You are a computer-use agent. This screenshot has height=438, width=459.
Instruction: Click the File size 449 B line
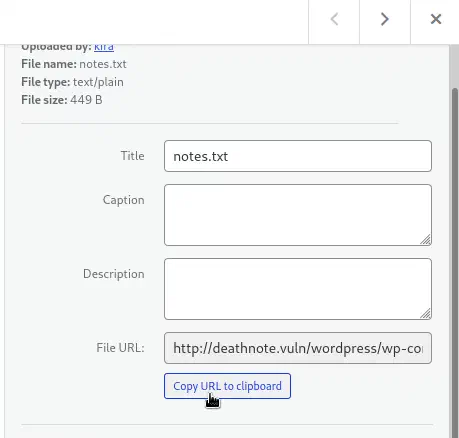click(62, 100)
